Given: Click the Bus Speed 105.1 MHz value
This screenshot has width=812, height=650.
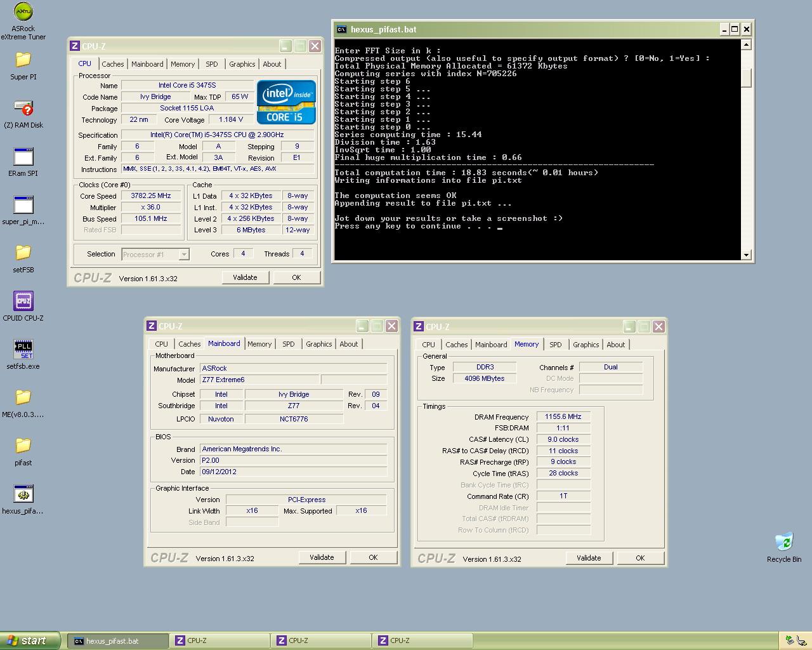Looking at the screenshot, I should (151, 218).
